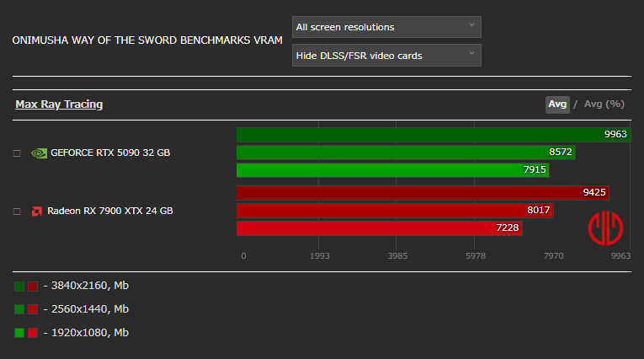Image resolution: width=644 pixels, height=359 pixels.
Task: Click the dark red 3840x2160 legend swatch
Action: [33, 287]
